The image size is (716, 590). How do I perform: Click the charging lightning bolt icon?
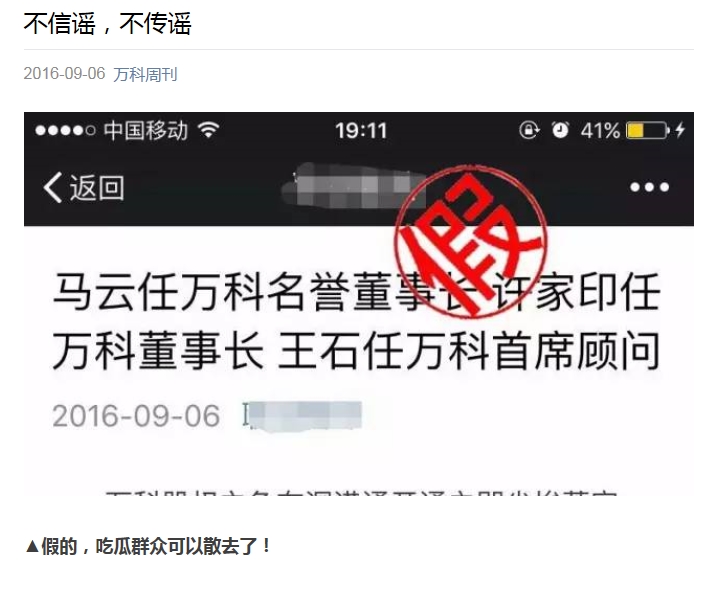[680, 130]
